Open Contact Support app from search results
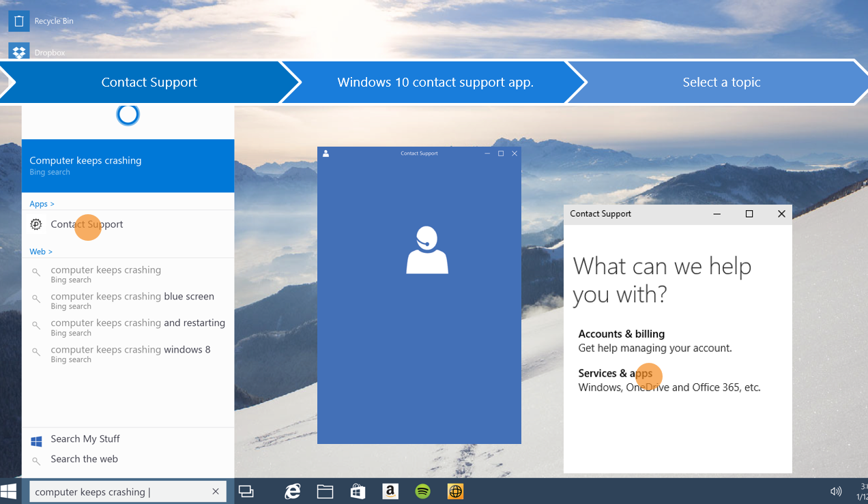The height and width of the screenshot is (504, 868). tap(87, 224)
